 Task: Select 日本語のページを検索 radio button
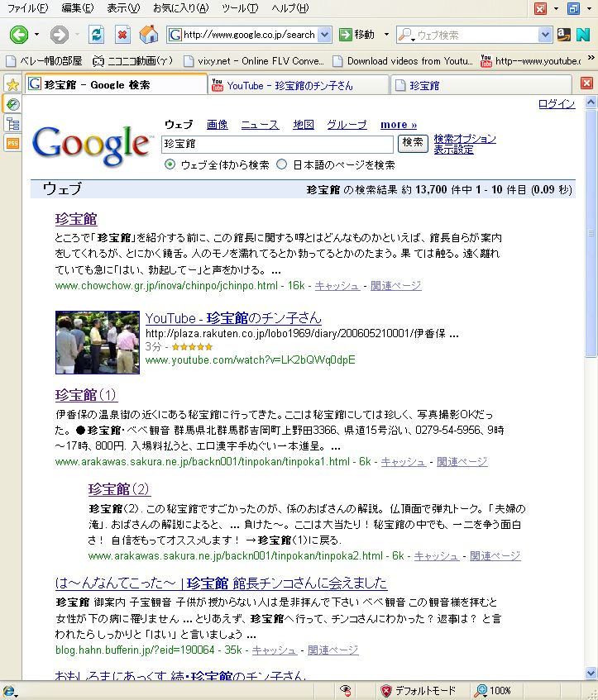tap(281, 164)
